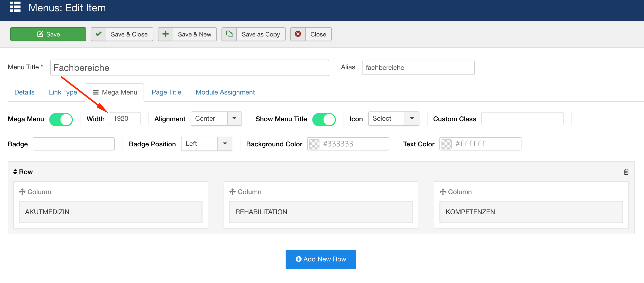The height and width of the screenshot is (283, 644).
Task: Open the Background Color swatch picker
Action: (314, 144)
